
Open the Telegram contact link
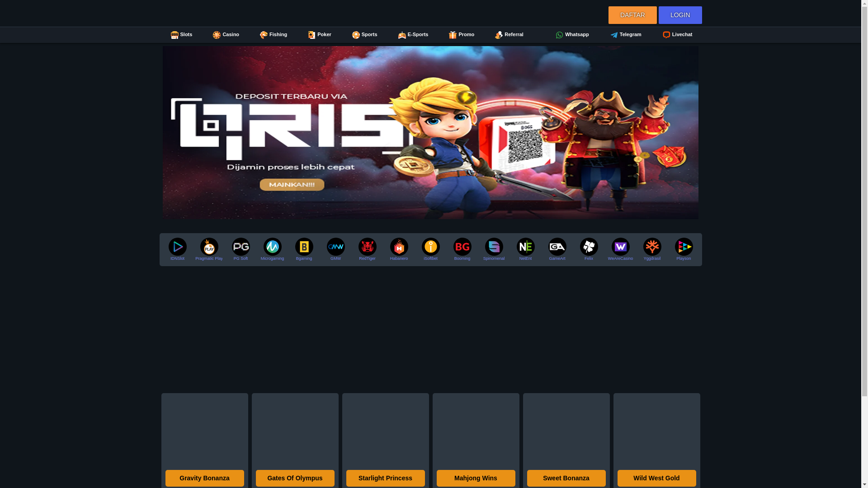coord(626,35)
